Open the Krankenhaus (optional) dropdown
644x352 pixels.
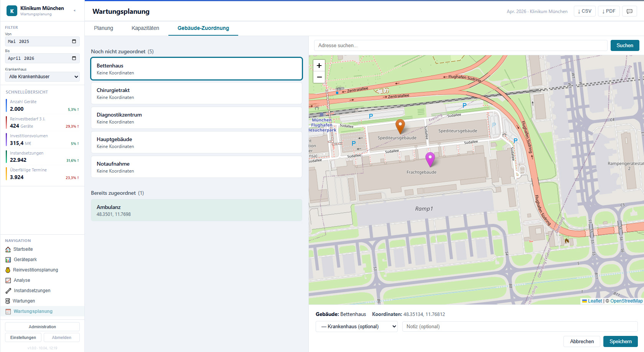356,327
